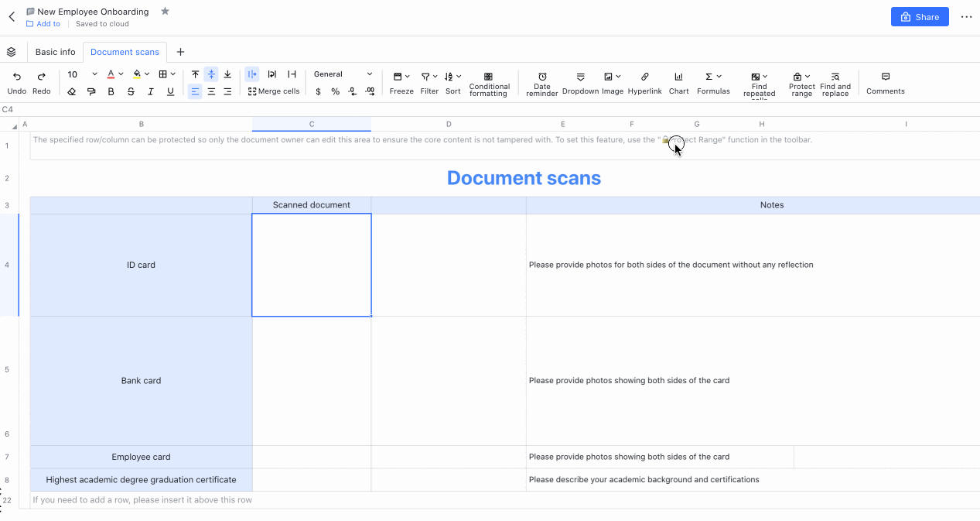The height and width of the screenshot is (521, 980).
Task: Insert a Chart
Action: click(x=678, y=83)
